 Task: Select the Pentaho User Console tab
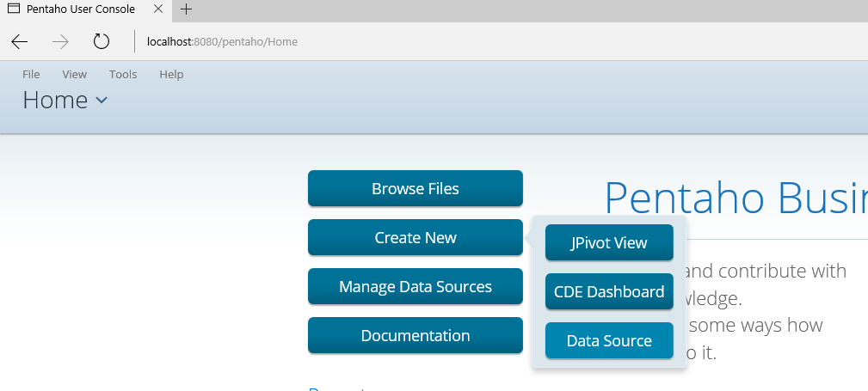pyautogui.click(x=86, y=9)
